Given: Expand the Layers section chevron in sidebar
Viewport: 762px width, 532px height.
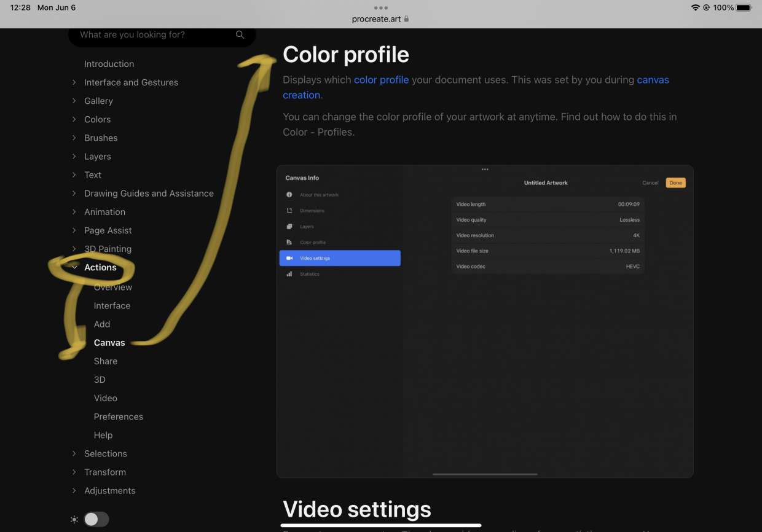Looking at the screenshot, I should tap(74, 156).
